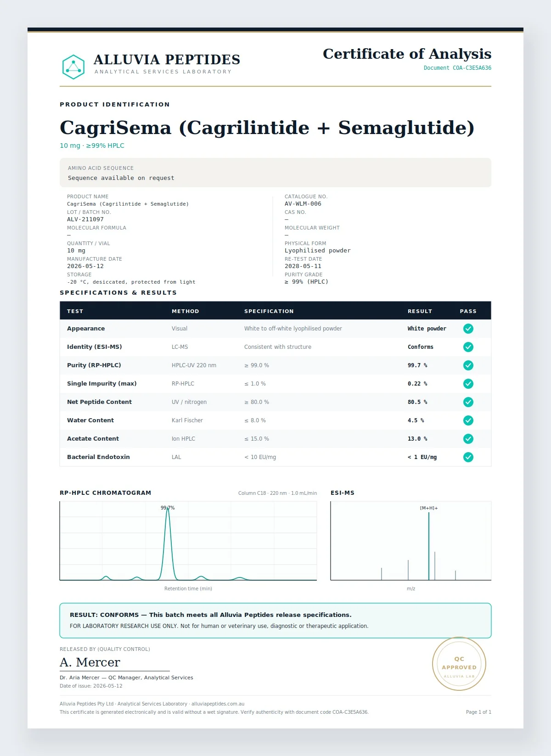Screen dimensions: 551x756
Task: Click the 'LC-MS' method cell
Action: pos(180,347)
